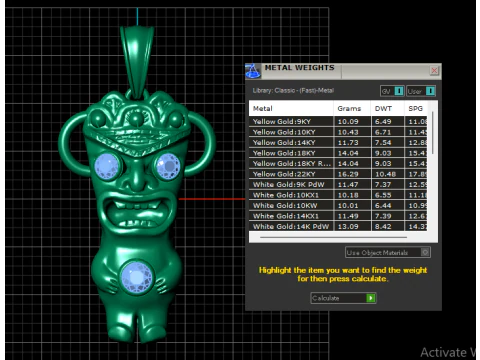Click the 13.09 grams cell
Image resolution: width=480 pixels, height=360 pixels.
352,226
